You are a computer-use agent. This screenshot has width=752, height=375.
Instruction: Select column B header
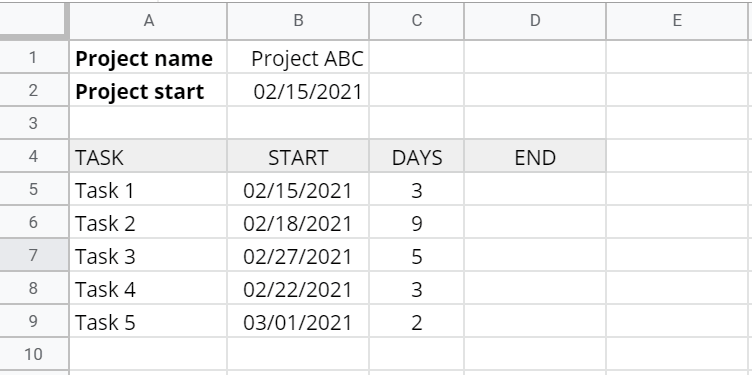point(298,21)
